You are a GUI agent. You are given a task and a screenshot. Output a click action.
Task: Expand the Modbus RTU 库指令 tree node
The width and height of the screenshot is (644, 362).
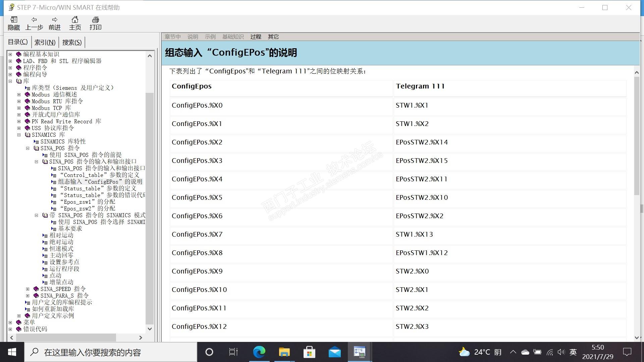coord(19,101)
